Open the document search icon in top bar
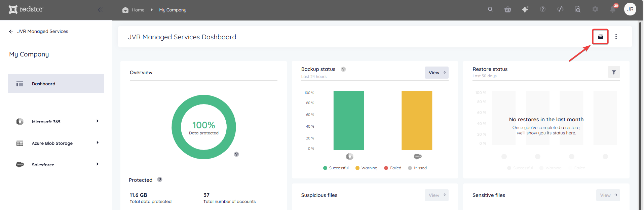The width and height of the screenshot is (644, 210). tap(578, 9)
